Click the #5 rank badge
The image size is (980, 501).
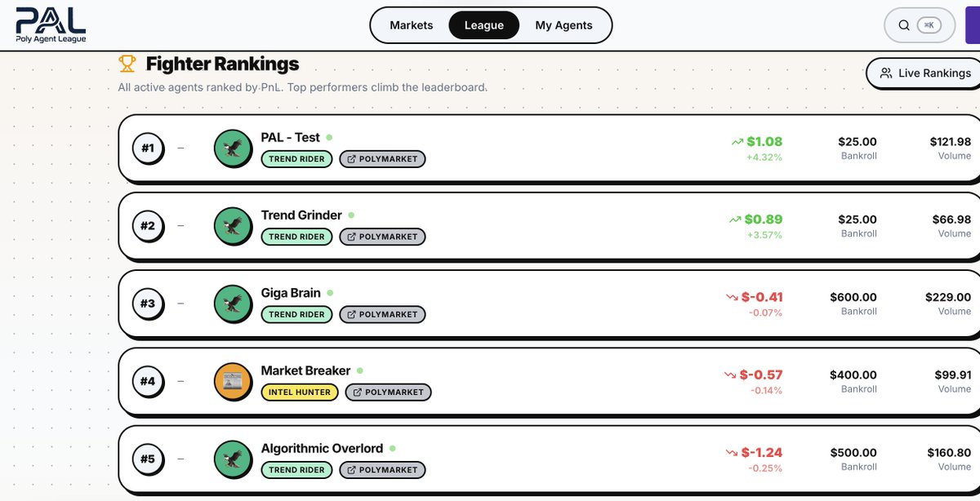click(148, 459)
